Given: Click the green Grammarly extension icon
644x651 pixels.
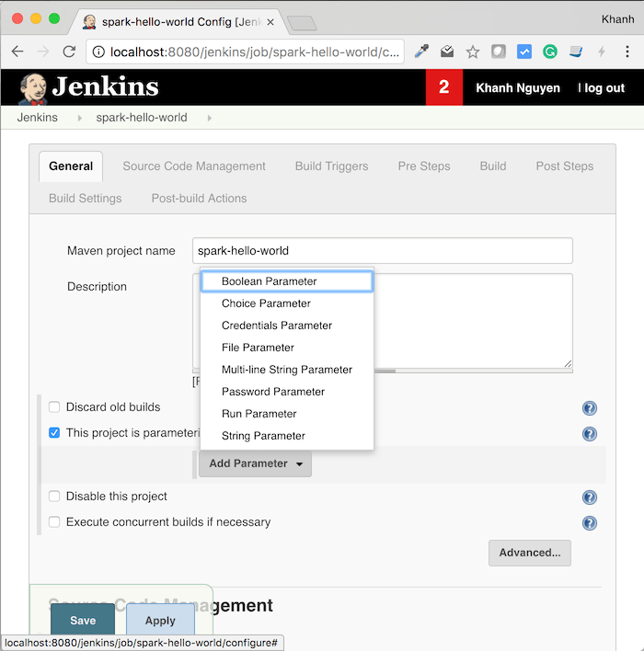Looking at the screenshot, I should 550,51.
